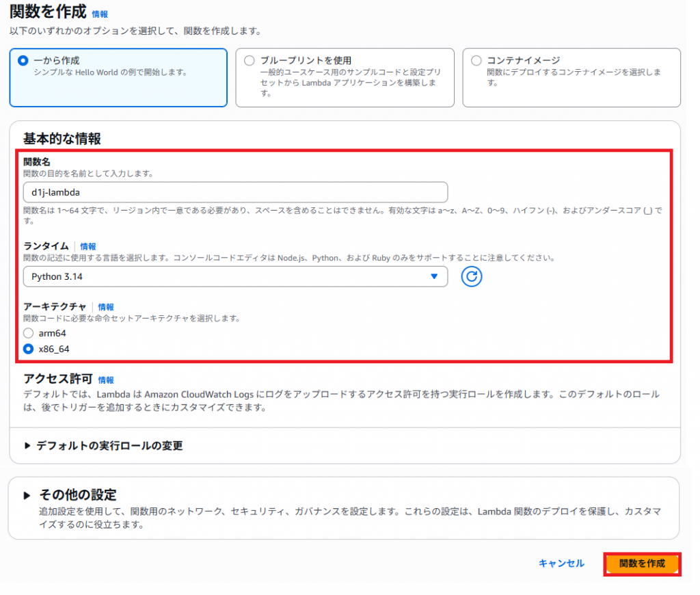Open the 情報 link next to the 関数を作成 title
Viewport: 700px width, 595px height.
tap(100, 14)
